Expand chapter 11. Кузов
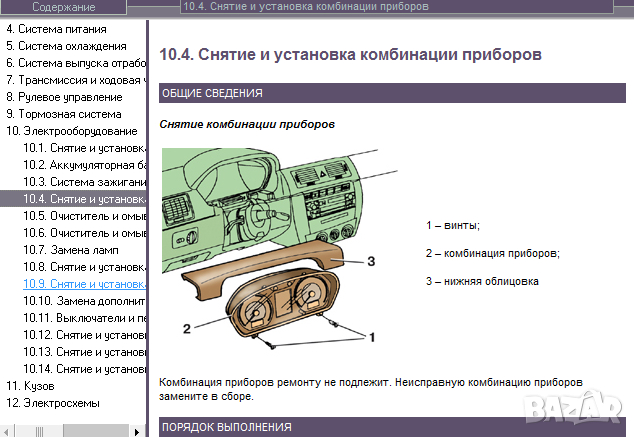 point(31,385)
